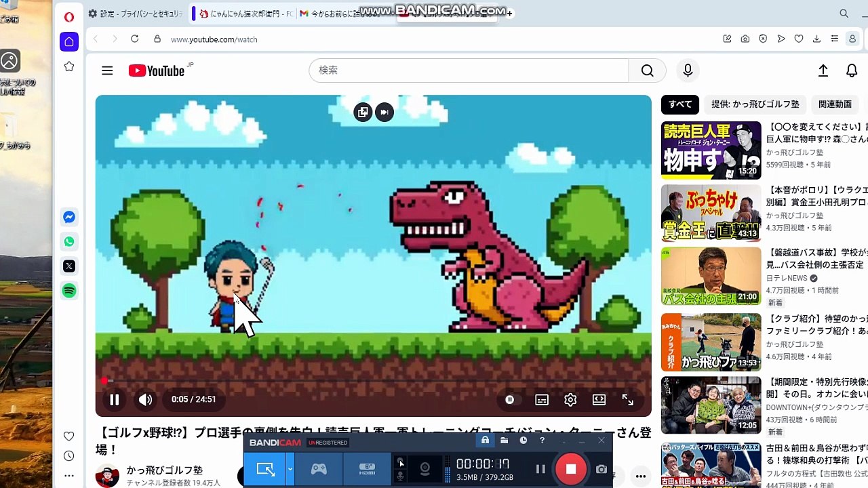The height and width of the screenshot is (488, 868).
Task: Turn on video subtitles
Action: coord(542,400)
